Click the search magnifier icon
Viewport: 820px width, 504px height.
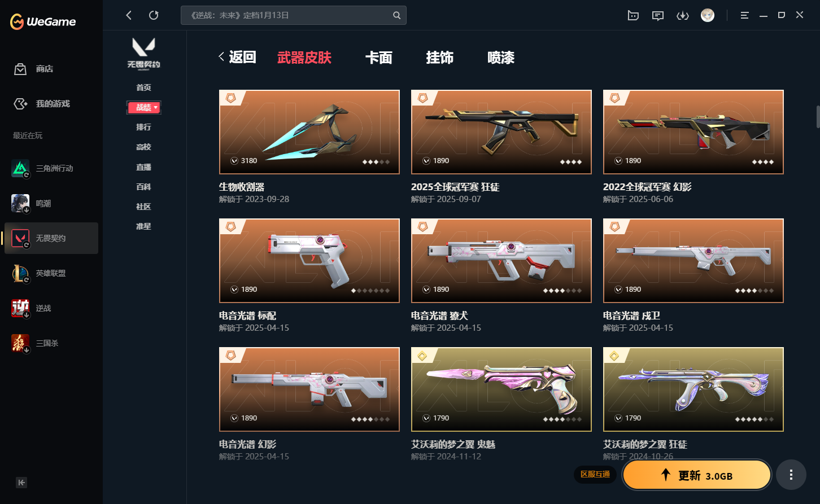tap(397, 15)
